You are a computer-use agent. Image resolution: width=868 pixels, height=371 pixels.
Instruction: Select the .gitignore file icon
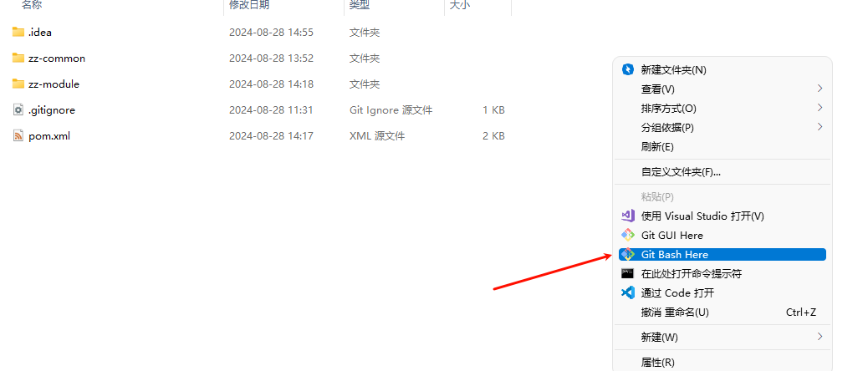(x=18, y=110)
